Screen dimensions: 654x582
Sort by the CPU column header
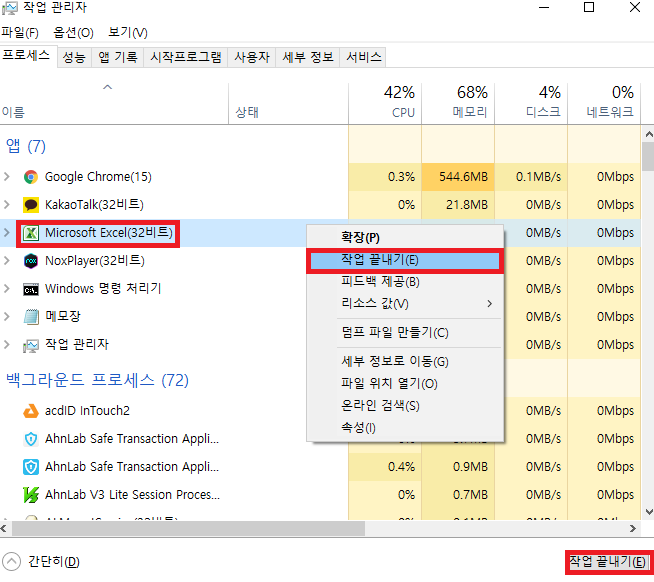pyautogui.click(x=385, y=103)
